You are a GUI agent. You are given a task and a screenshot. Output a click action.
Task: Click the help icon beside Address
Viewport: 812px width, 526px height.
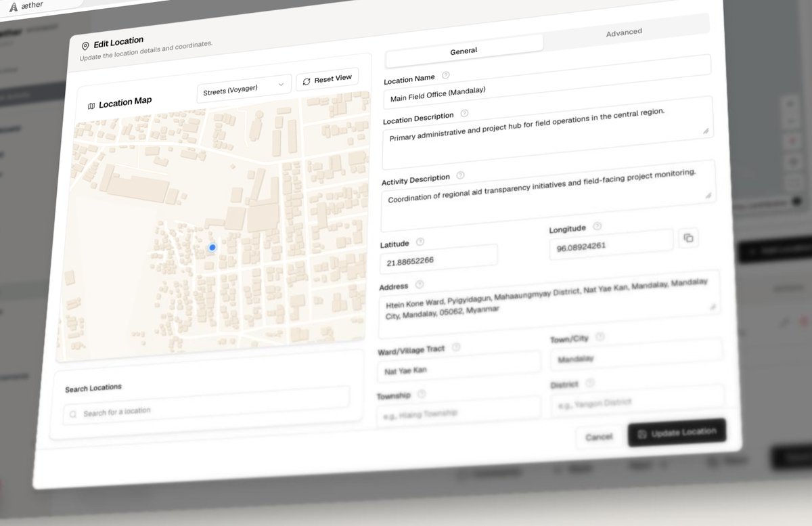pos(419,285)
